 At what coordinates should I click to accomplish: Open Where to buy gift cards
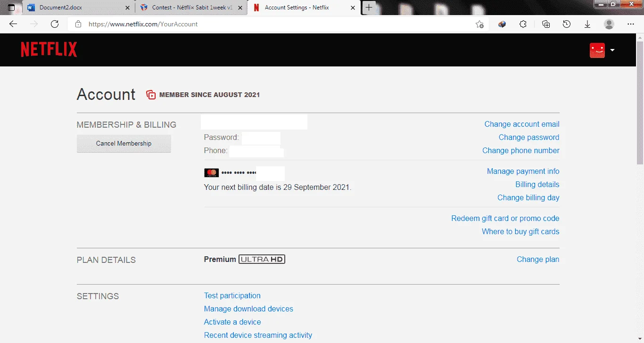(520, 232)
